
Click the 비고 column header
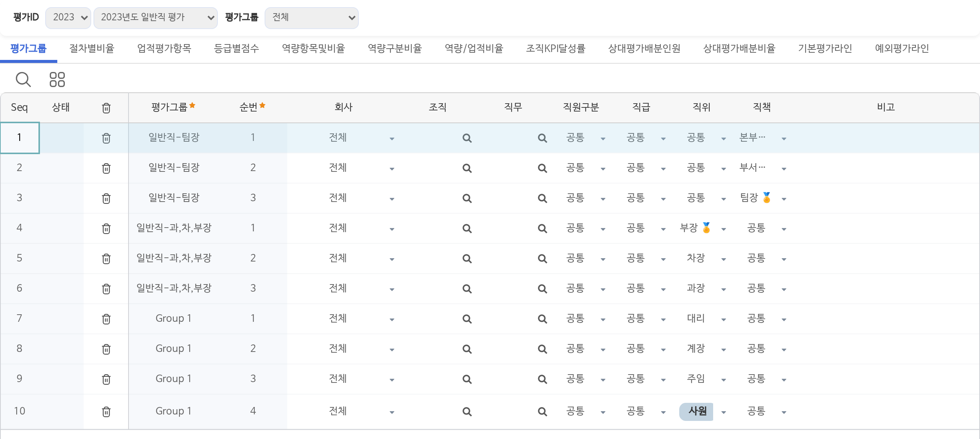tap(886, 107)
